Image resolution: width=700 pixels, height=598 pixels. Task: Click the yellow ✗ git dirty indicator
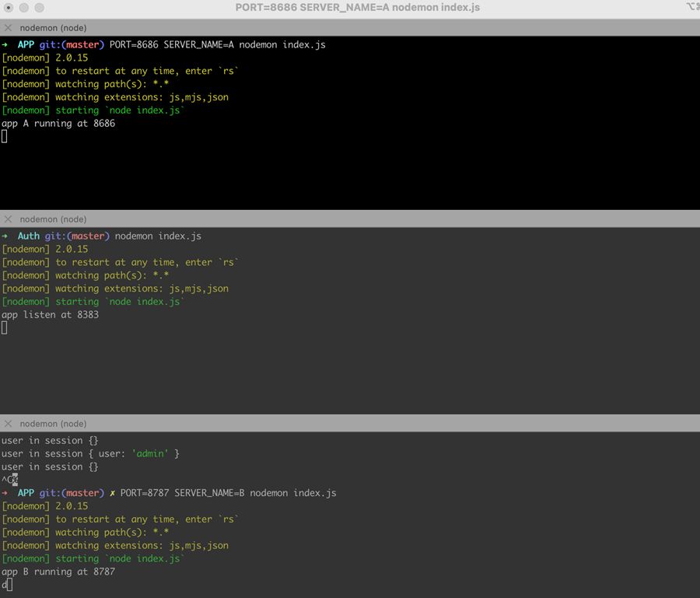pos(112,493)
